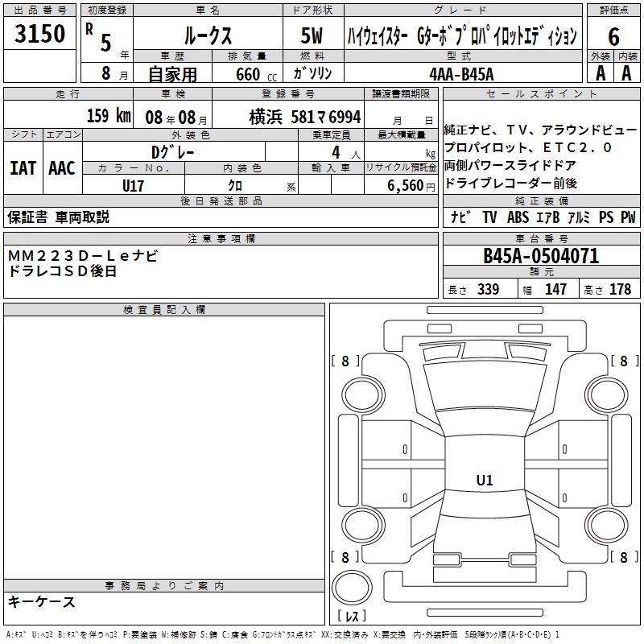Image resolution: width=644 pixels, height=644 pixels.
Task: Click the exterior grade A under 外装
Action: click(x=601, y=73)
